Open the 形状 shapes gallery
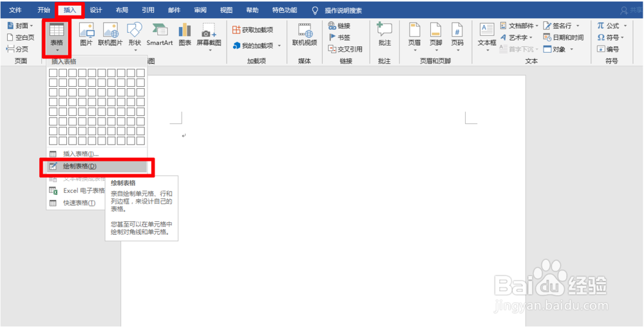Screen dimensions: 644x328 135,37
